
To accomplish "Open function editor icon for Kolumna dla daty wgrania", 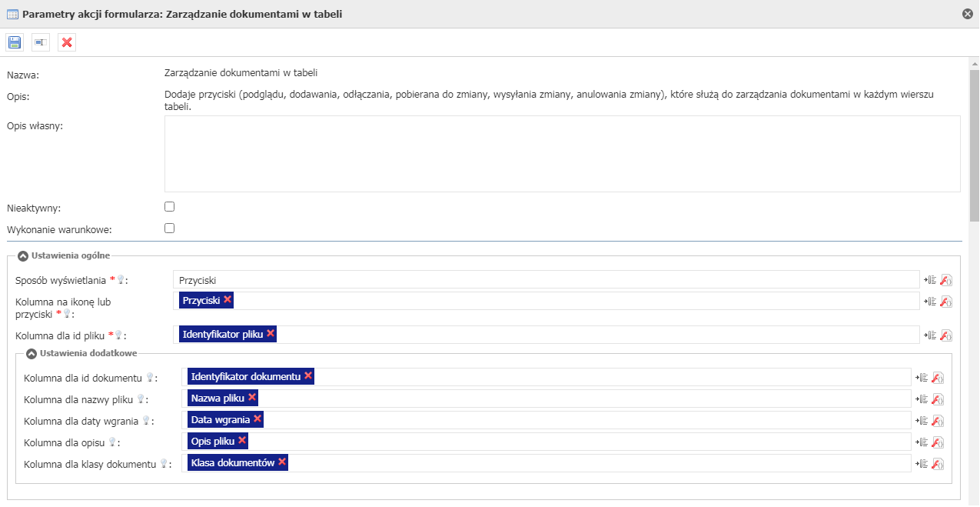I will 938,421.
